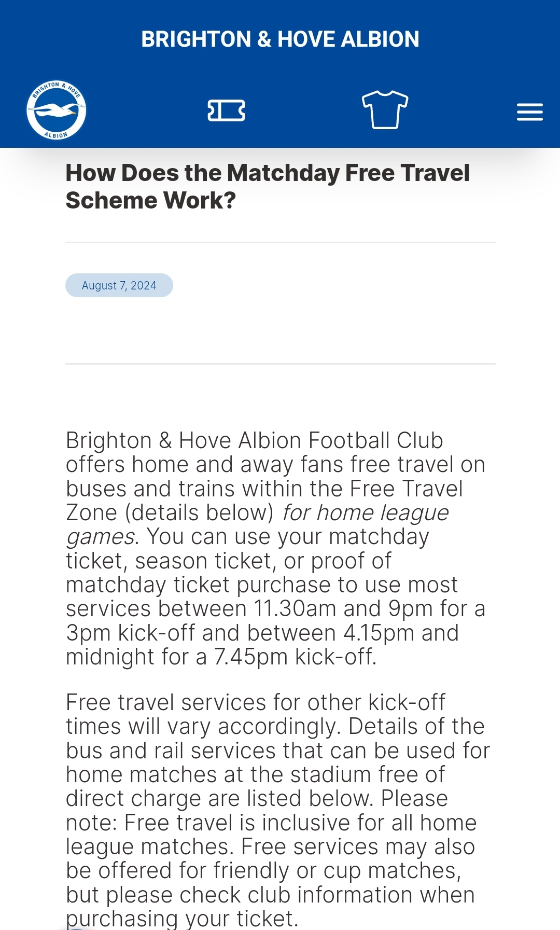This screenshot has width=560, height=930.
Task: Open the hamburger navigation menu
Action: click(529, 112)
